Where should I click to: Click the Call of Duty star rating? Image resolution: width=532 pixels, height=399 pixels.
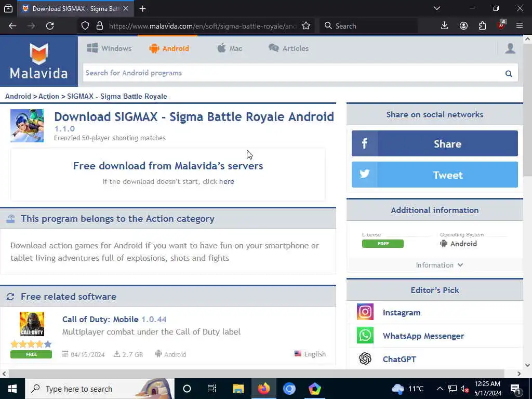coord(31,344)
